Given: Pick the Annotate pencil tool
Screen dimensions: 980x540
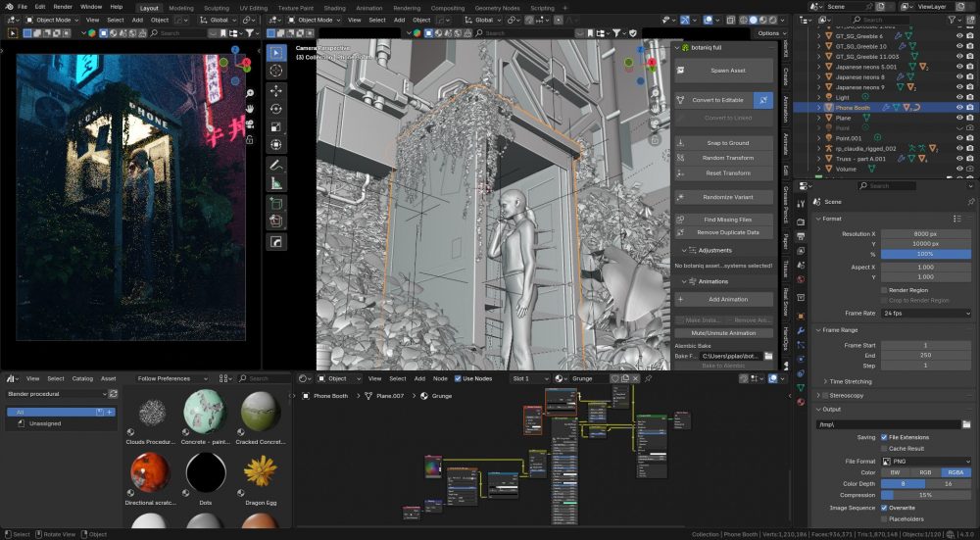Looking at the screenshot, I should point(276,165).
